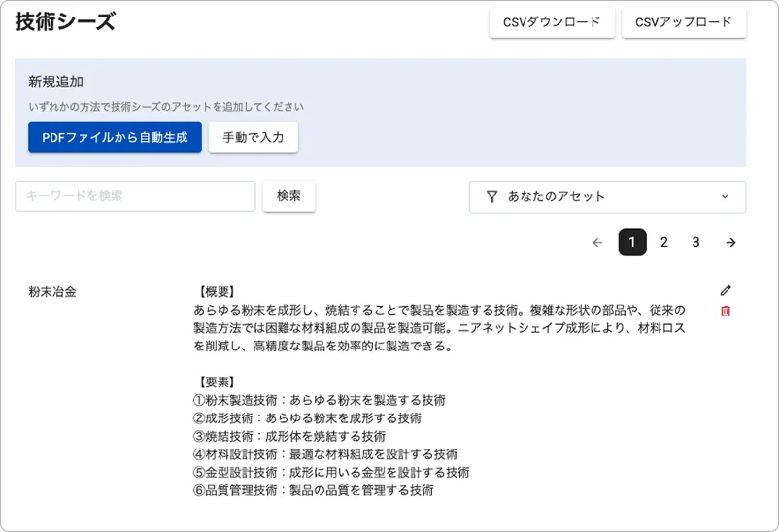This screenshot has width=779, height=532.
Task: Select the 粉末冶金 entry title
Action: point(52,291)
